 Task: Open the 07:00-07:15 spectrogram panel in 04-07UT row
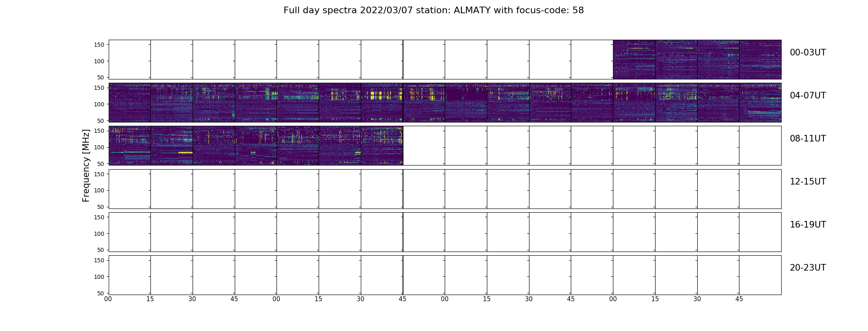634,103
